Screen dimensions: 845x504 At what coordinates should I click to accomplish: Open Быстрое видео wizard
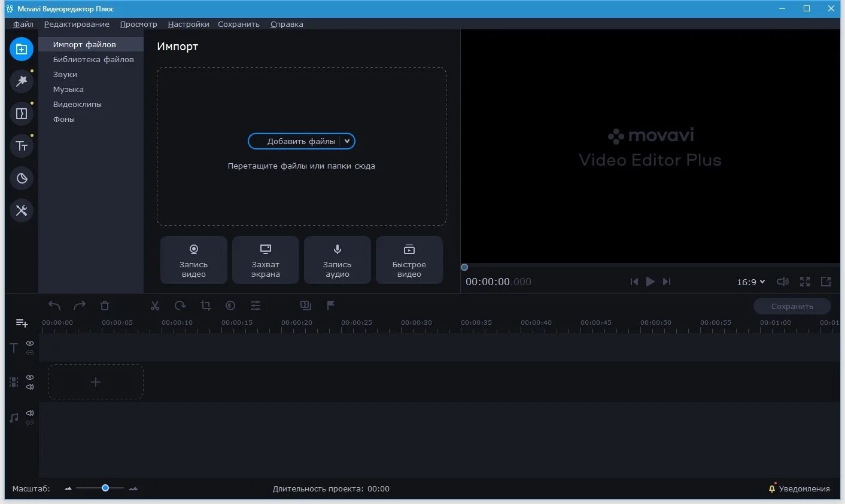[x=409, y=260]
